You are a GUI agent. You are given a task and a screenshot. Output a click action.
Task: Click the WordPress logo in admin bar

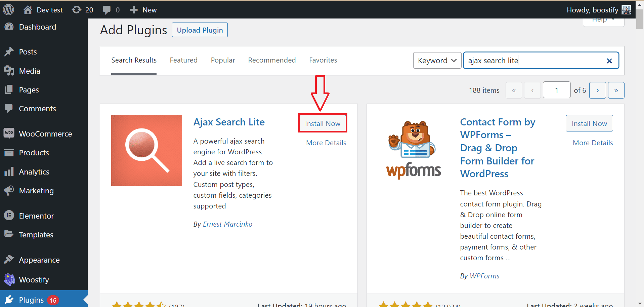(x=8, y=9)
